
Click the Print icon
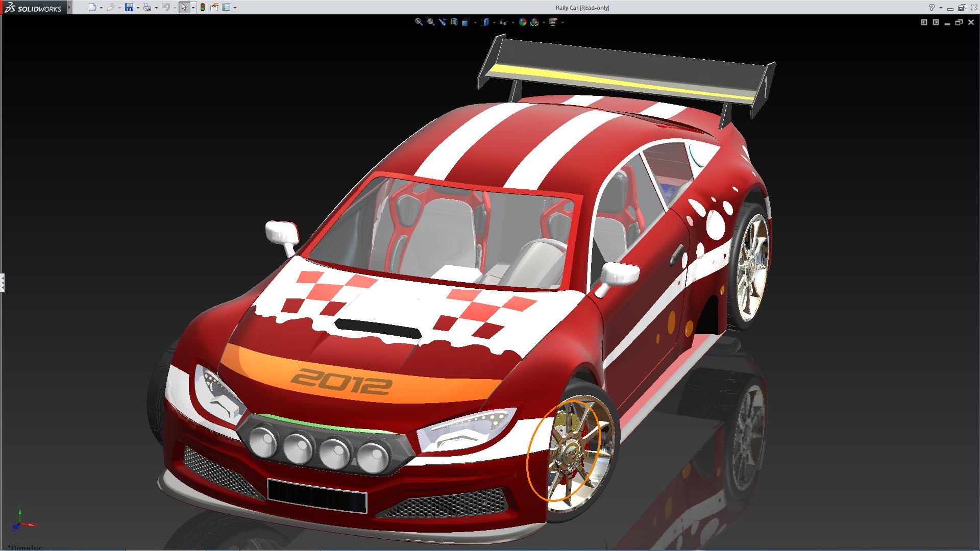point(147,7)
